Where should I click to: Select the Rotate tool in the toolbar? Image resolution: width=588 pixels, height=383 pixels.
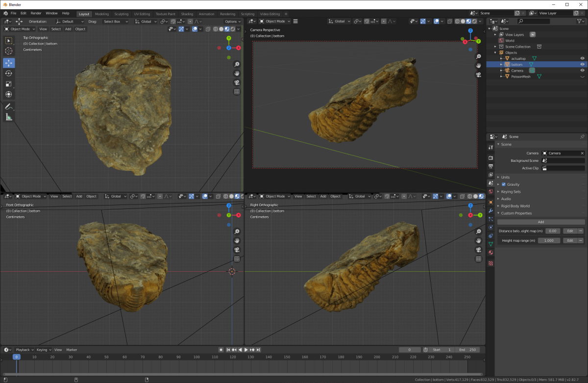tap(8, 73)
